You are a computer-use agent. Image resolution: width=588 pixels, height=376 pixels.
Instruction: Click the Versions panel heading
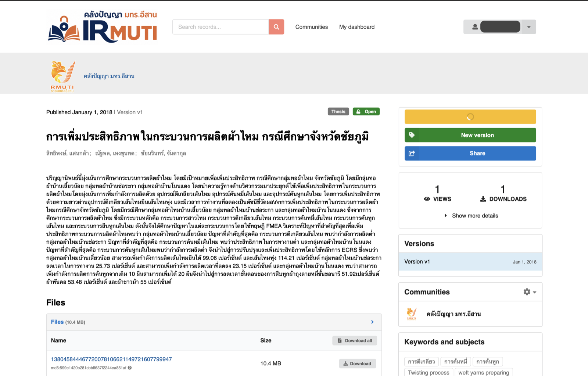(419, 244)
